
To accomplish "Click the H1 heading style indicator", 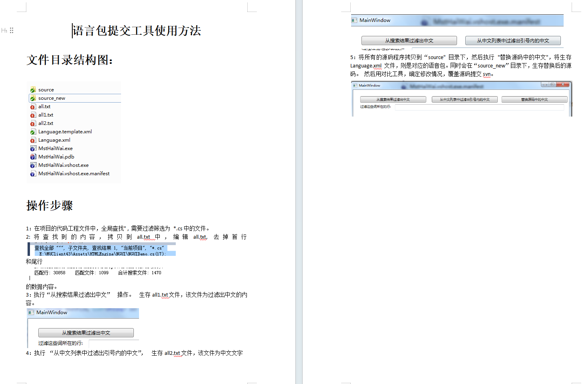I will click(4, 30).
